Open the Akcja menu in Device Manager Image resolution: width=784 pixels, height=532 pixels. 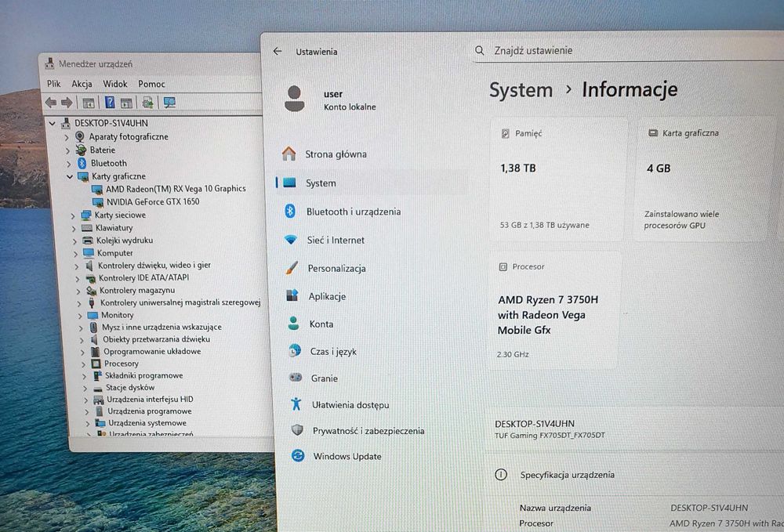pyautogui.click(x=82, y=84)
